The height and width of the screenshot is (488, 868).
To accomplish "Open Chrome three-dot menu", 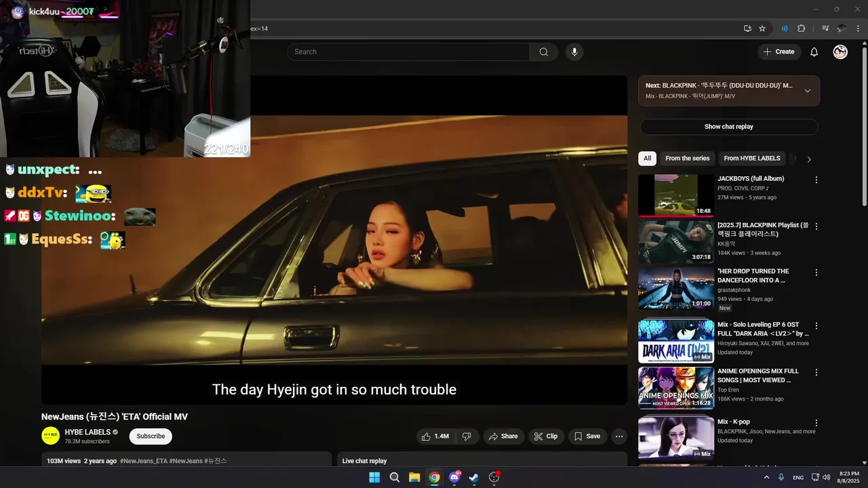I will (x=858, y=28).
